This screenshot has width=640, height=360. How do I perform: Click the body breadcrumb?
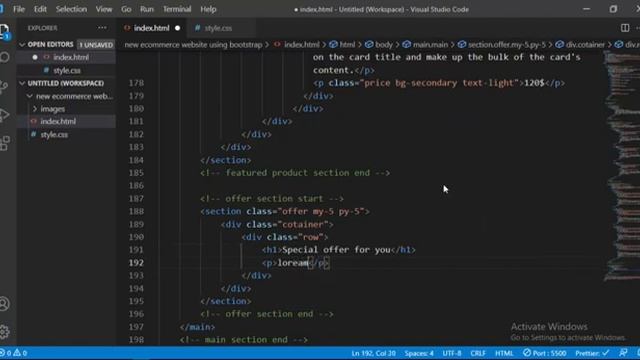click(x=383, y=45)
